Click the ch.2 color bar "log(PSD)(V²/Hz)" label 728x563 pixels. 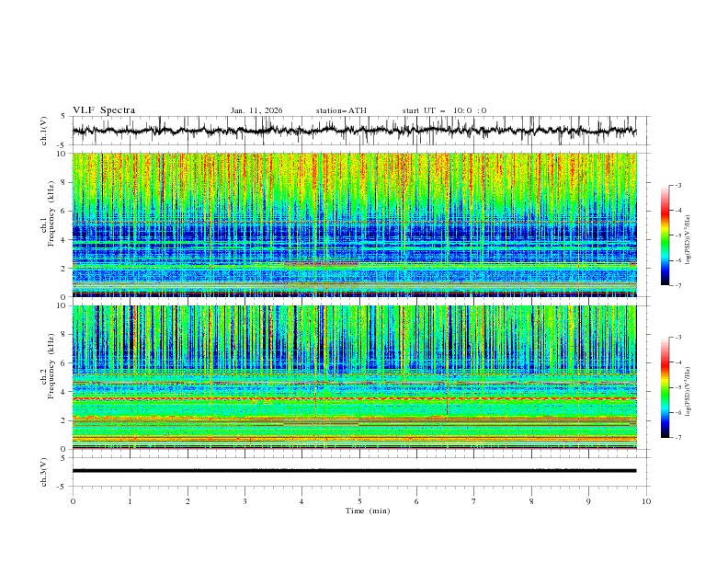point(688,391)
